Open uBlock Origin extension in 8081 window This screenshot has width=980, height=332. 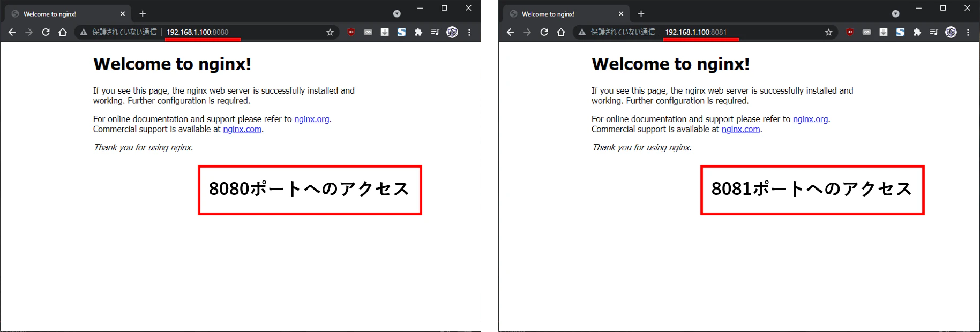pos(850,32)
